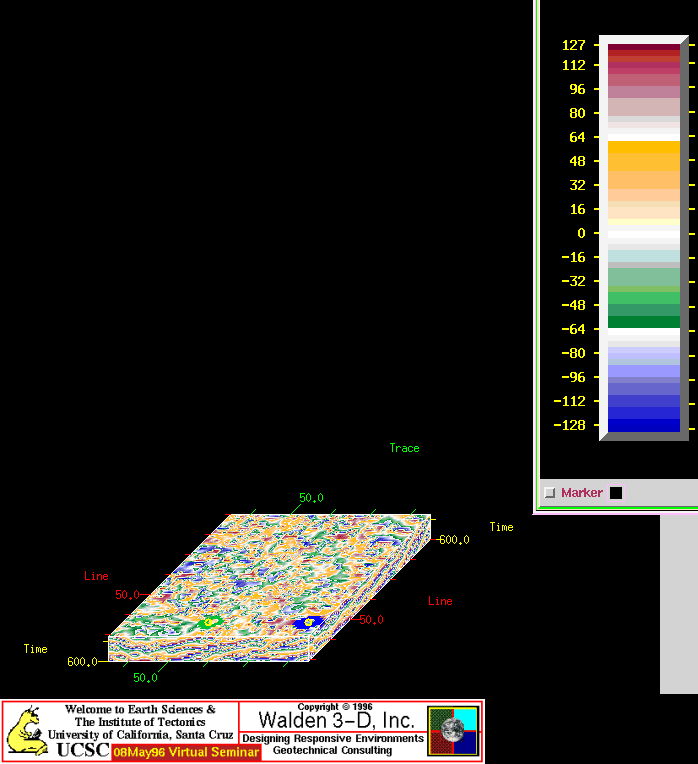Click the gray scrollbar at right edge
Screen dimensions: 698x764
coord(679,604)
